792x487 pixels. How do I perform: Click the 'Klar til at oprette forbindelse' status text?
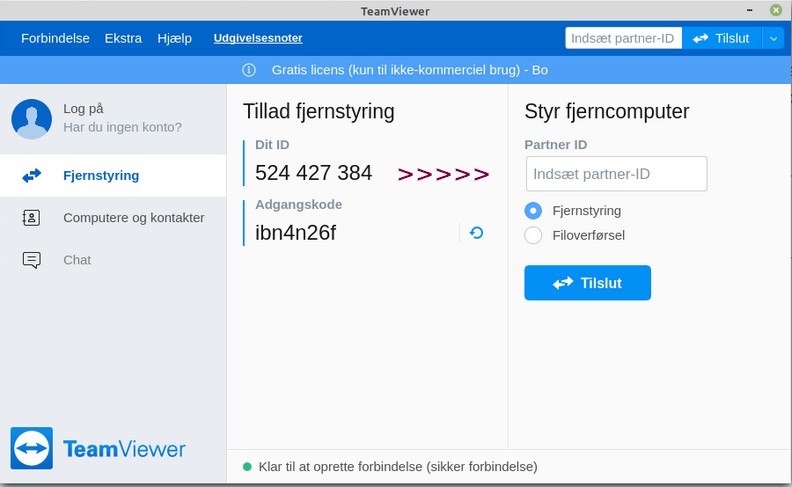point(398,467)
